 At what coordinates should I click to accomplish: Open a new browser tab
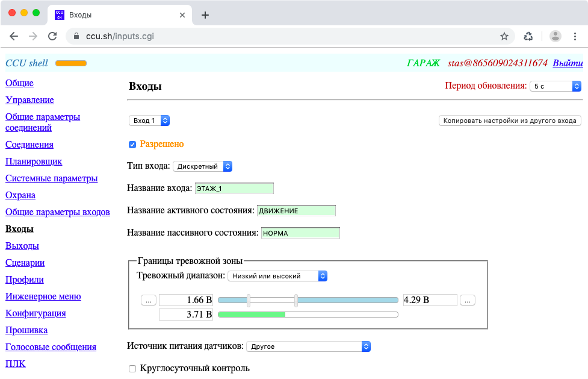(205, 15)
